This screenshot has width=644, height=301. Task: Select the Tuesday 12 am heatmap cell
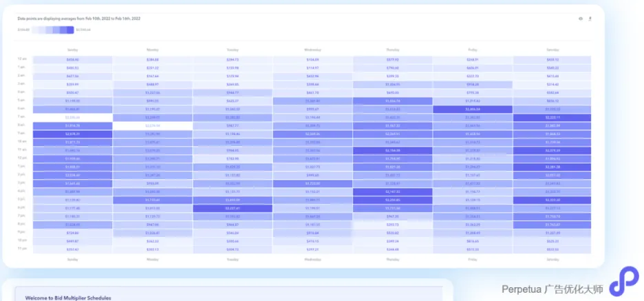coord(232,60)
